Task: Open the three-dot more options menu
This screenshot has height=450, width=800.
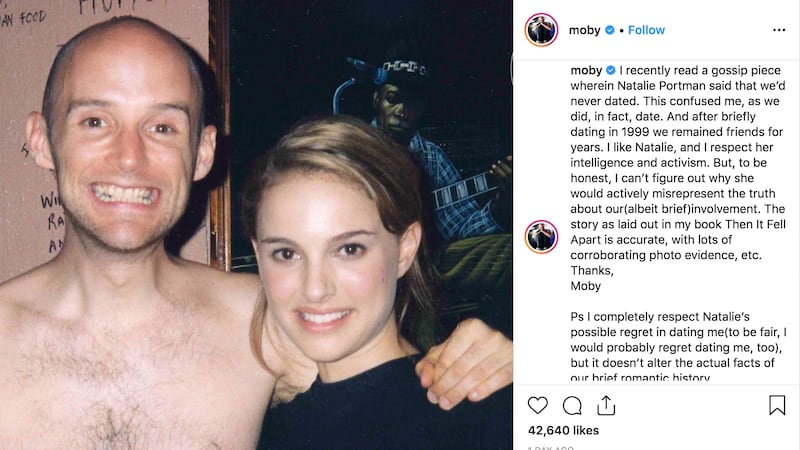Action: click(x=780, y=30)
